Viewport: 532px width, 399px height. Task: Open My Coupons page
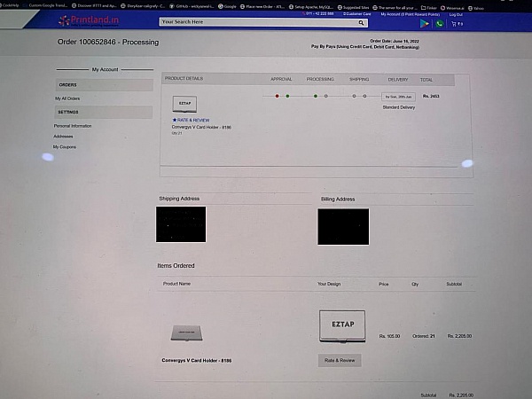pyautogui.click(x=65, y=147)
